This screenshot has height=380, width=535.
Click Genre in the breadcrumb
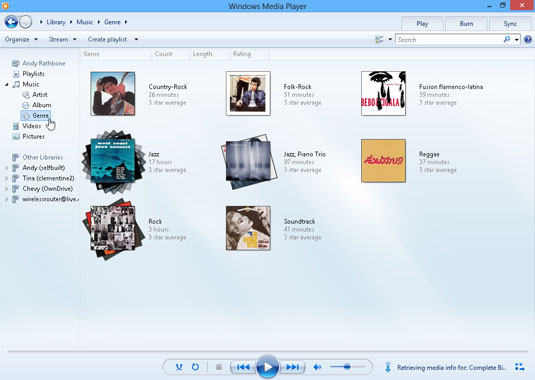click(x=112, y=22)
